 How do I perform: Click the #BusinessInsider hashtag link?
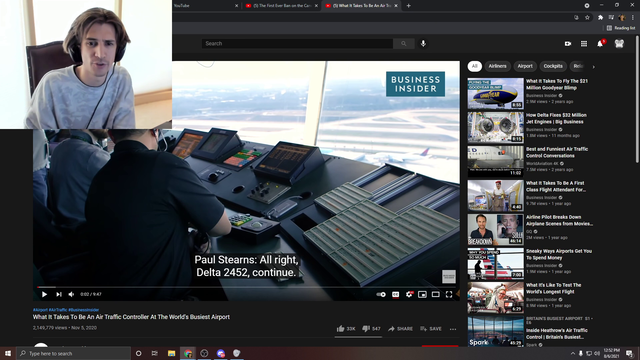[x=84, y=310]
